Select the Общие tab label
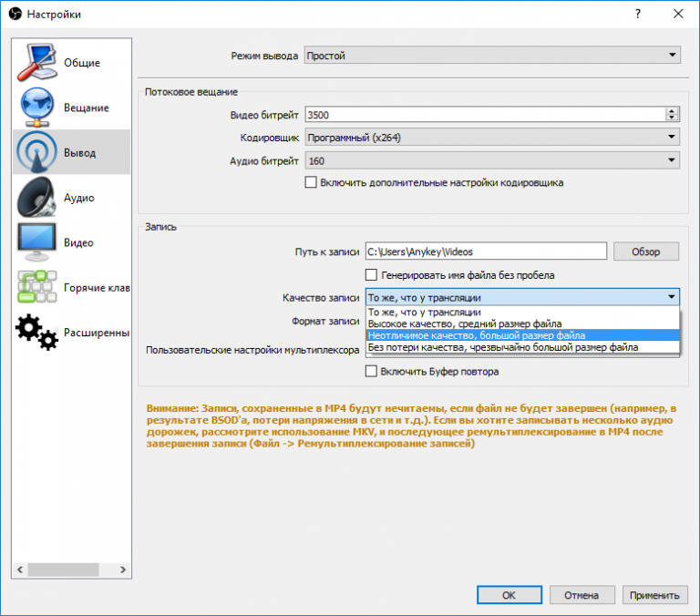700x616 pixels. [x=82, y=63]
